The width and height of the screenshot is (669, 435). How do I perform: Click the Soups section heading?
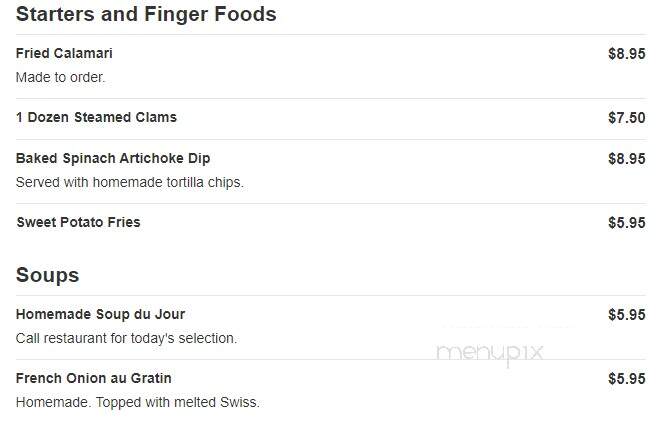coord(47,275)
